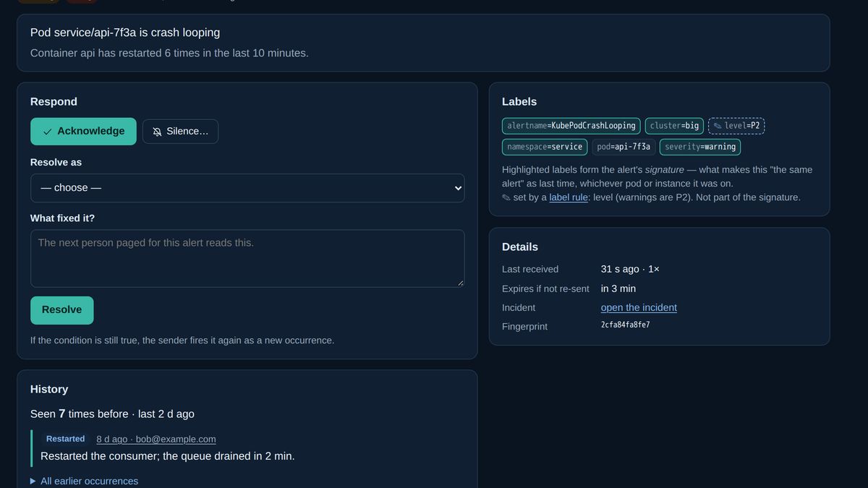
Task: Select the cluster=big label chip
Action: pyautogui.click(x=675, y=126)
